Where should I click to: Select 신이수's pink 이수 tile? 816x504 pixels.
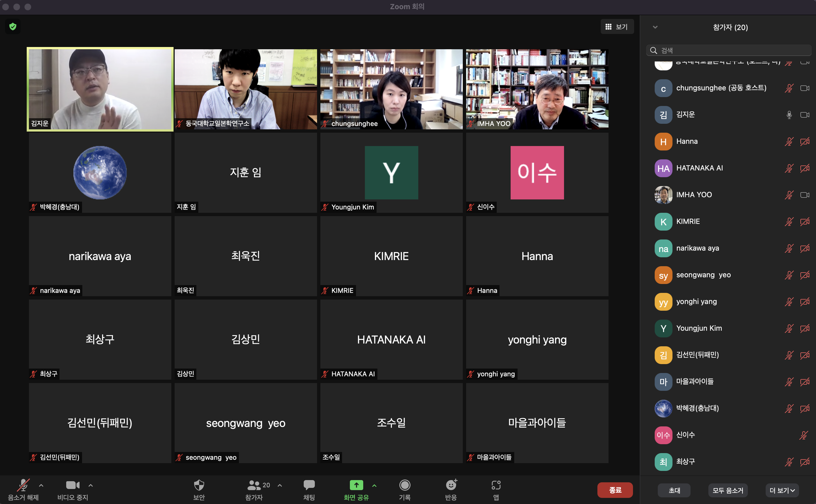pos(537,173)
